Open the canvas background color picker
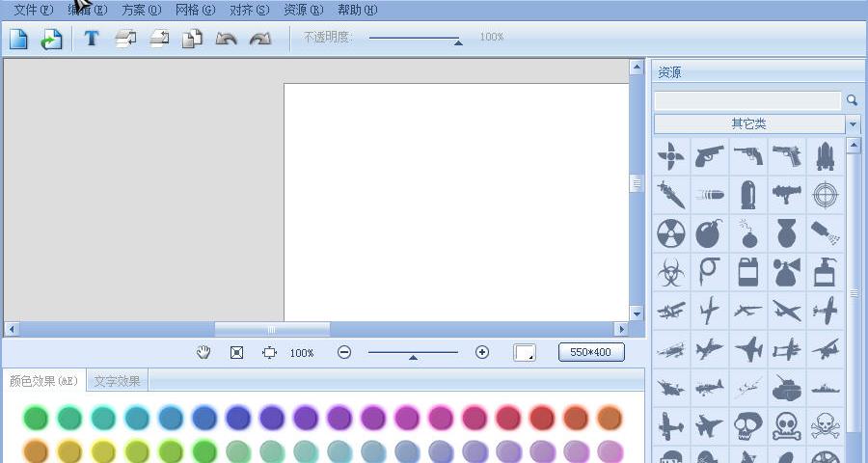 pos(525,353)
